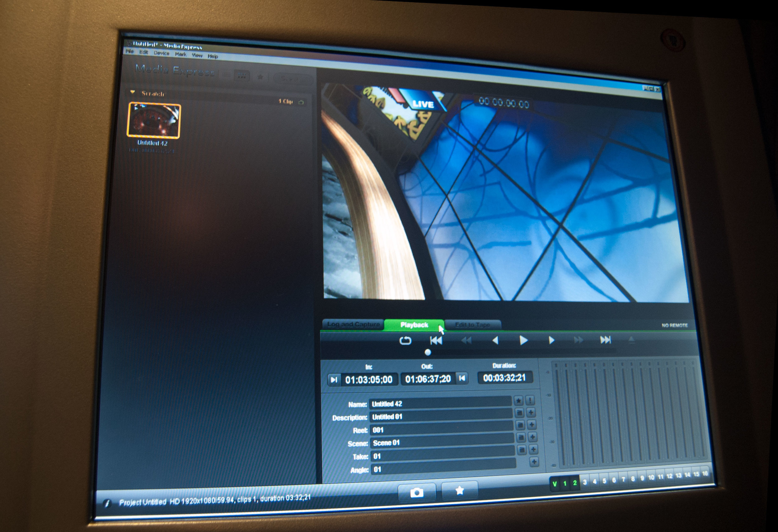Open the File menu
Viewport: 778px width, 532px height.
coord(129,51)
